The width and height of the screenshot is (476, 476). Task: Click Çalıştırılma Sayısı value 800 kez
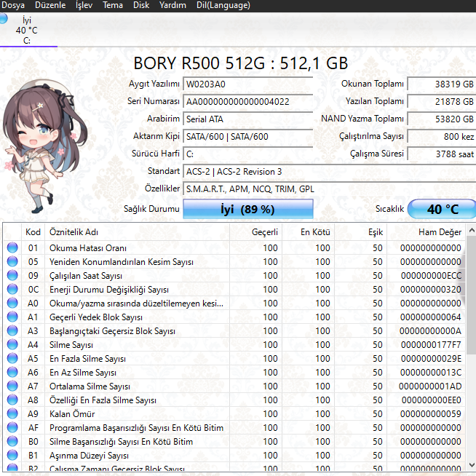point(442,136)
